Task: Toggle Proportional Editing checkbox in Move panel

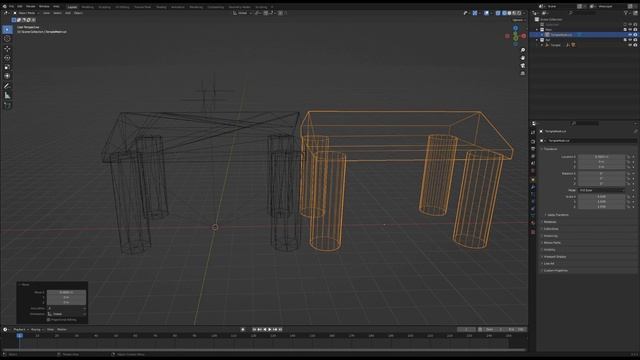Action: tap(49, 320)
